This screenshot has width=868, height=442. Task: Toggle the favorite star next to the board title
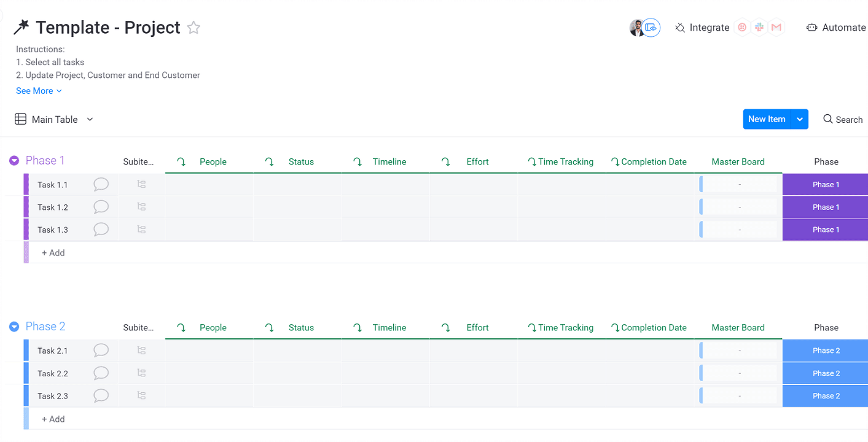point(193,28)
